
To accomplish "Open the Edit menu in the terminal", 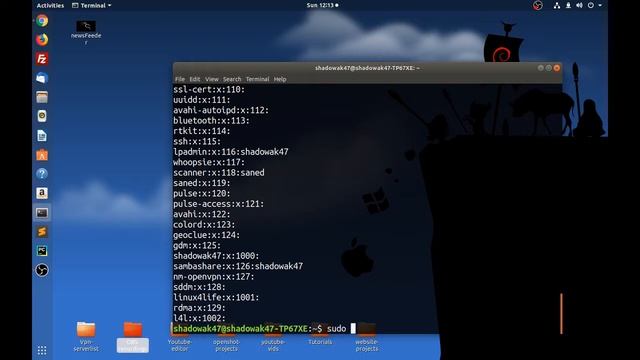I will point(195,79).
